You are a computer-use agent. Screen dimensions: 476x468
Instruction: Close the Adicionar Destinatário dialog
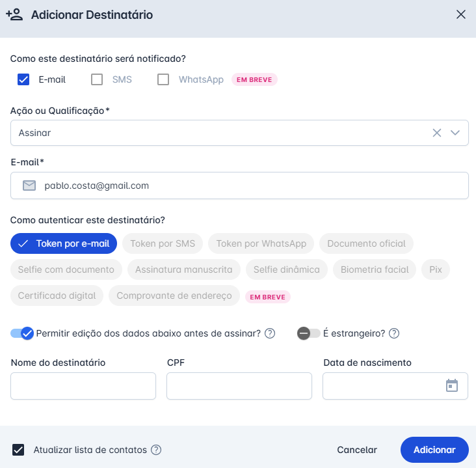[461, 15]
